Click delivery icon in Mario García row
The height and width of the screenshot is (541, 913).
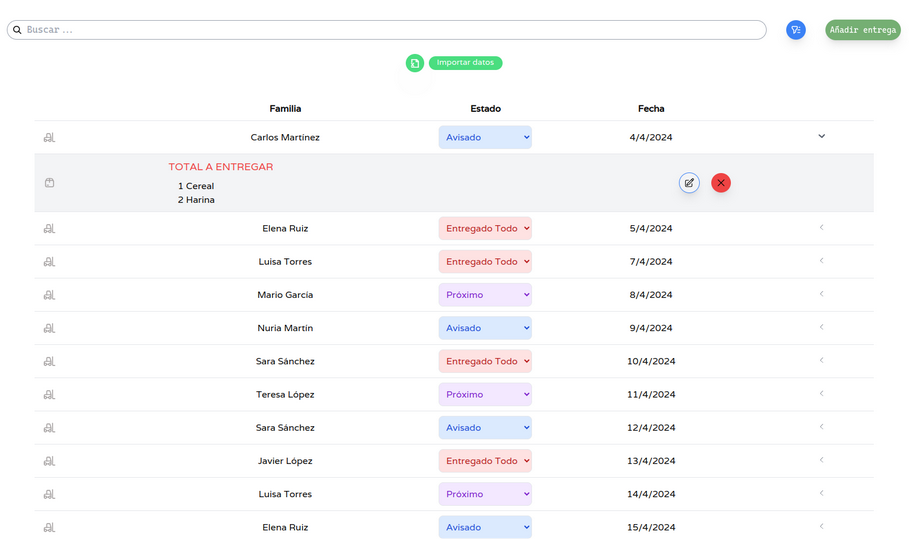tap(49, 295)
